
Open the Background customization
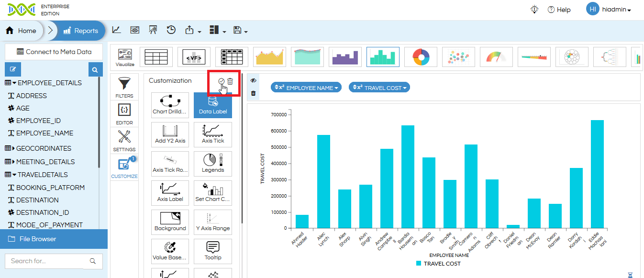click(170, 222)
